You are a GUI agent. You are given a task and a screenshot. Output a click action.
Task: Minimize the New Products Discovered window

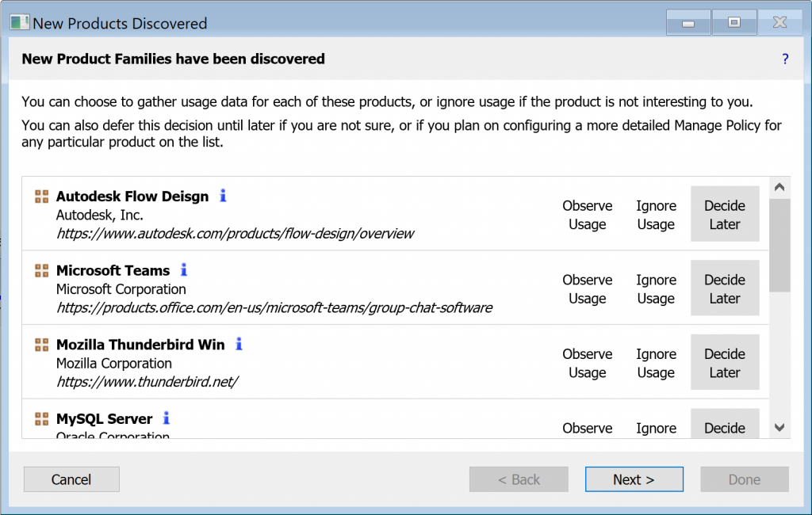tap(688, 23)
